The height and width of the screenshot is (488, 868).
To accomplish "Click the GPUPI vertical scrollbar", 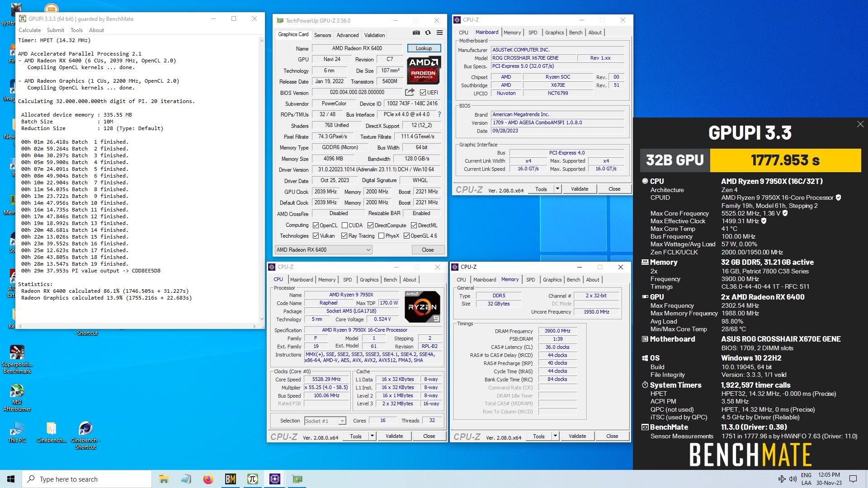I will click(261, 179).
